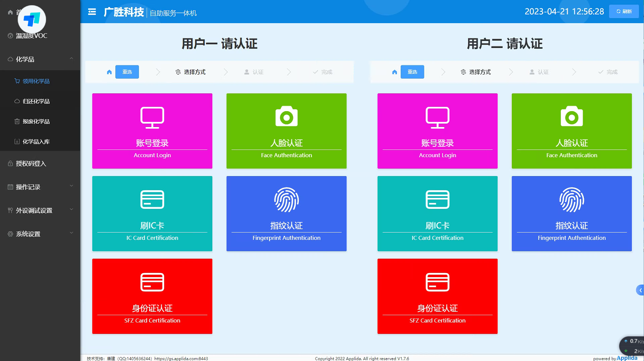The height and width of the screenshot is (361, 644).
Task: Click User One's IC Card Certification icon
Action: (152, 200)
